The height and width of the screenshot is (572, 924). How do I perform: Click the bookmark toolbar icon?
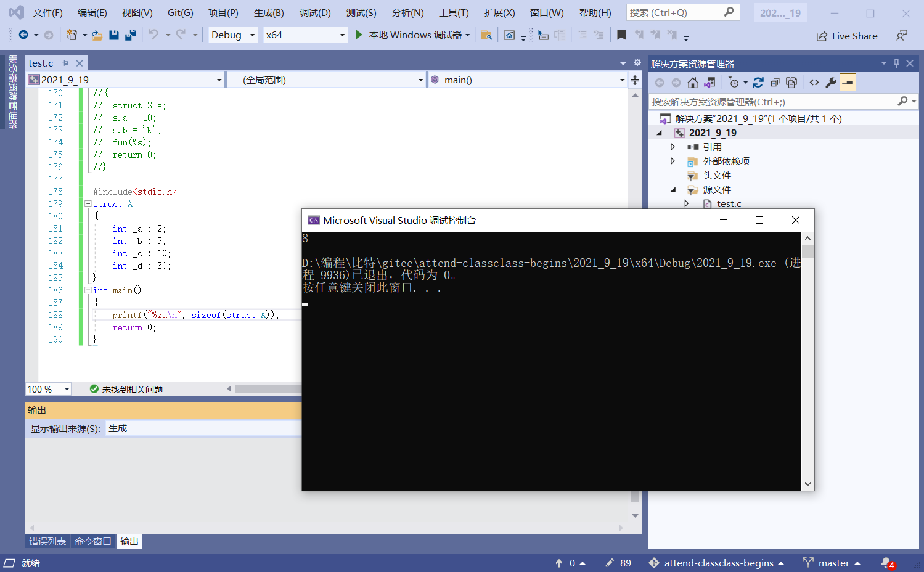[x=621, y=35]
